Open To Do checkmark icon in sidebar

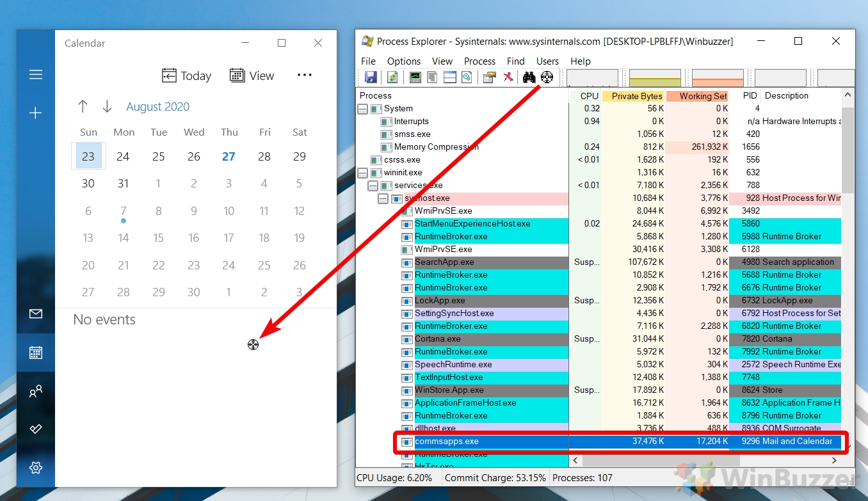click(36, 429)
